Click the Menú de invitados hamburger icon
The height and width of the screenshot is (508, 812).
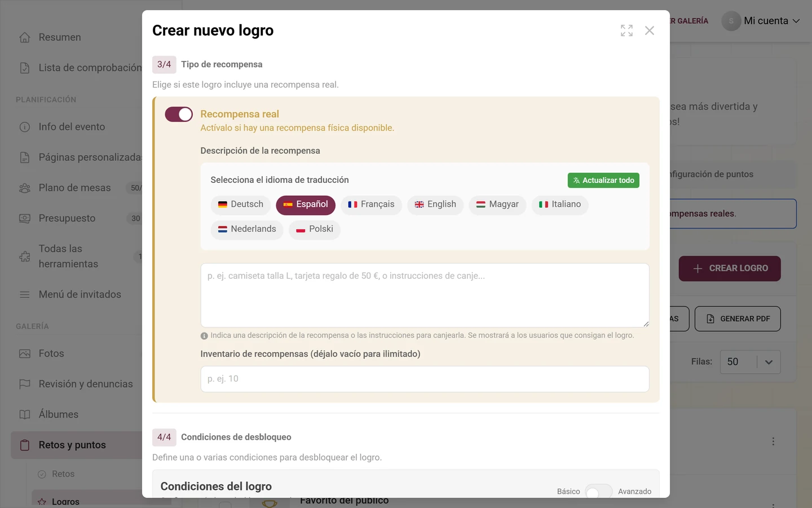coord(25,295)
